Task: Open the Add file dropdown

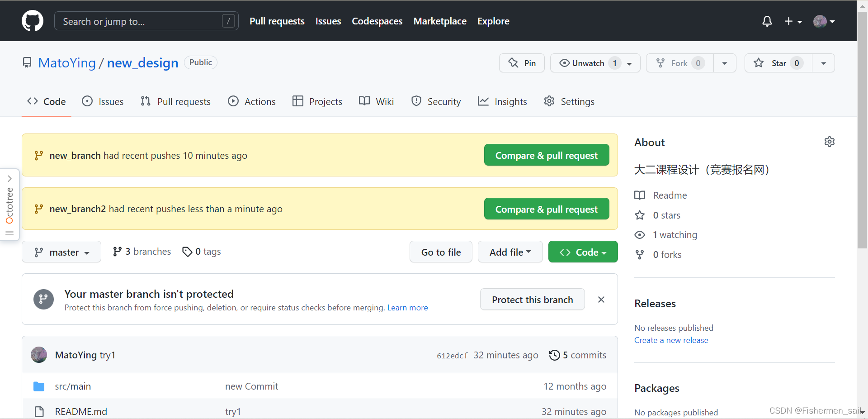Action: pos(510,252)
